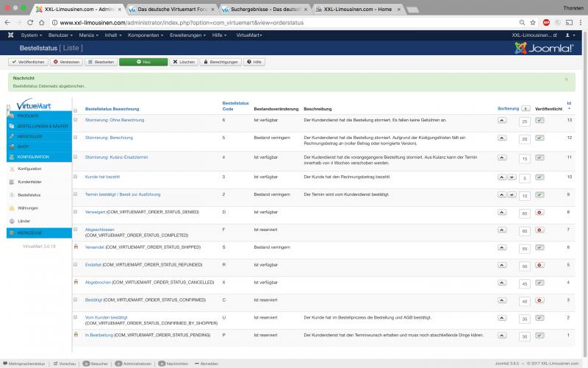The height and width of the screenshot is (368, 588).
Task: Switch to the XXL-Limousinen.com Home tab
Action: point(354,9)
